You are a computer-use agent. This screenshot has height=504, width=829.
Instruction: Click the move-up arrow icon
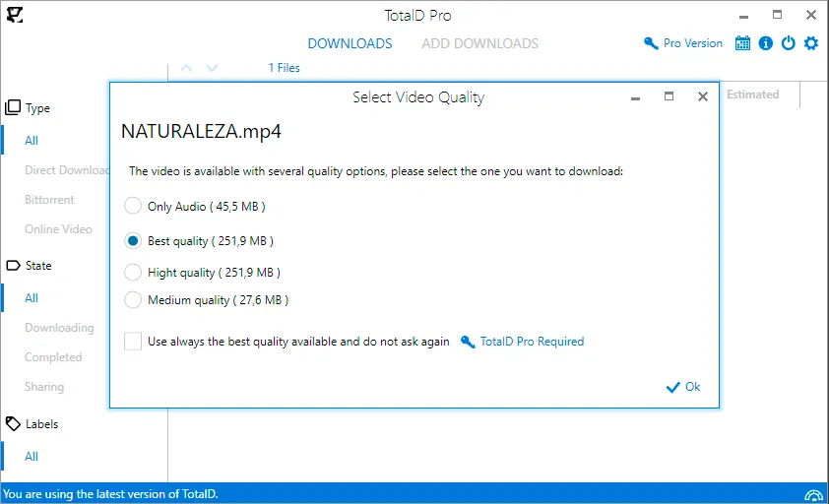tap(186, 68)
